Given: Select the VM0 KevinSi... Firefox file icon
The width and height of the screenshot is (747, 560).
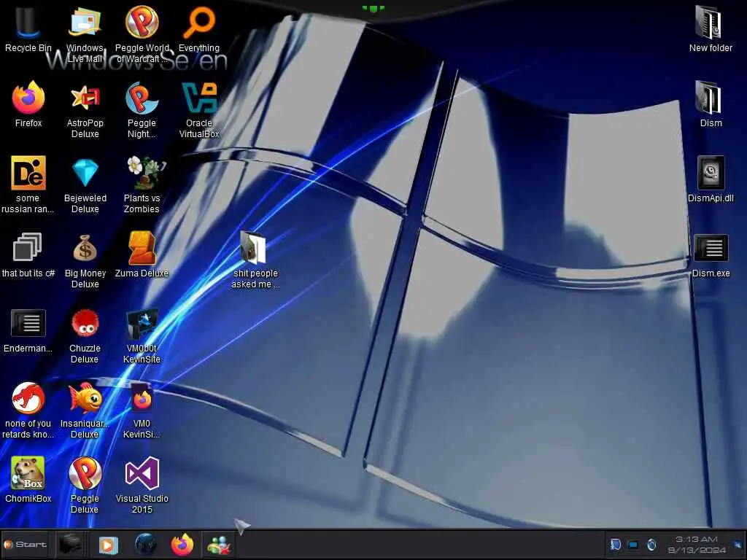Looking at the screenshot, I should click(x=142, y=397).
